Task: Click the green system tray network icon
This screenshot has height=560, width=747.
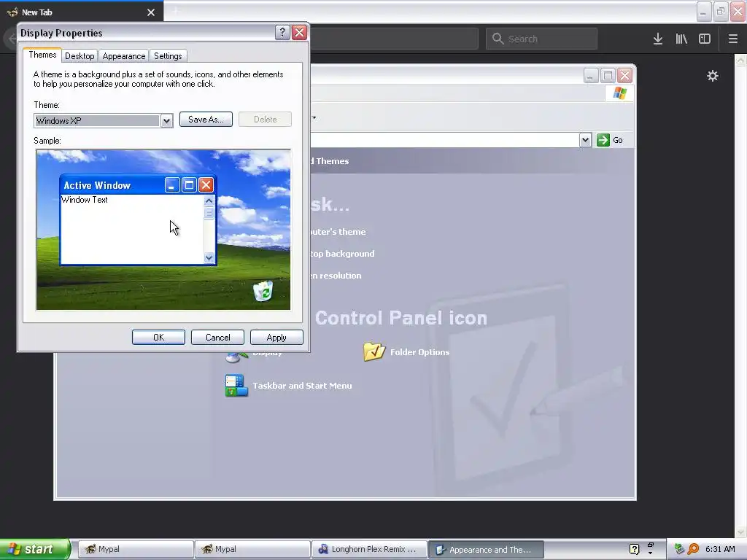Action: tap(679, 549)
